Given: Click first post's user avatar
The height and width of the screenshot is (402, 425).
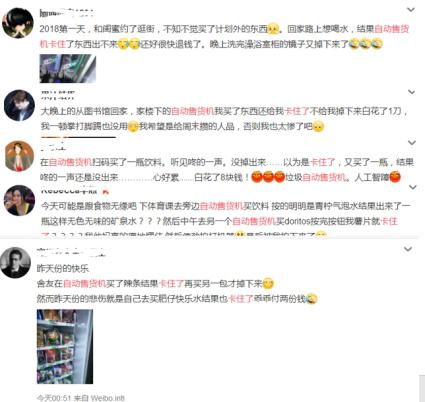Looking at the screenshot, I should point(18,23).
